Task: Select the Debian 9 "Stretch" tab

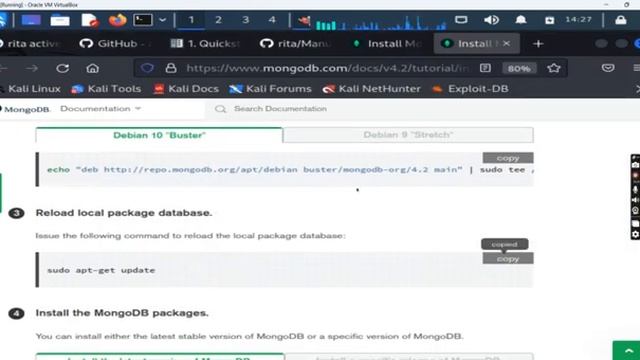Action: (x=408, y=135)
